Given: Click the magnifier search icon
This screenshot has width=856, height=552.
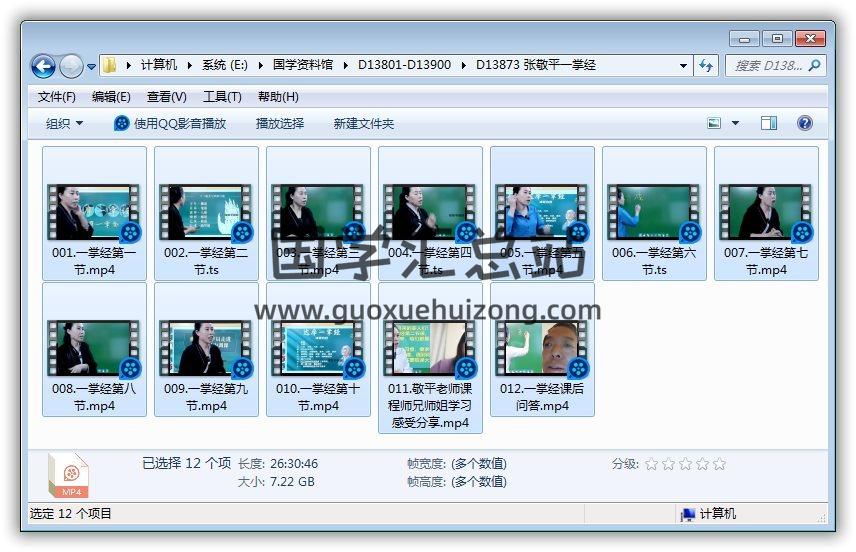Looking at the screenshot, I should click(x=815, y=66).
